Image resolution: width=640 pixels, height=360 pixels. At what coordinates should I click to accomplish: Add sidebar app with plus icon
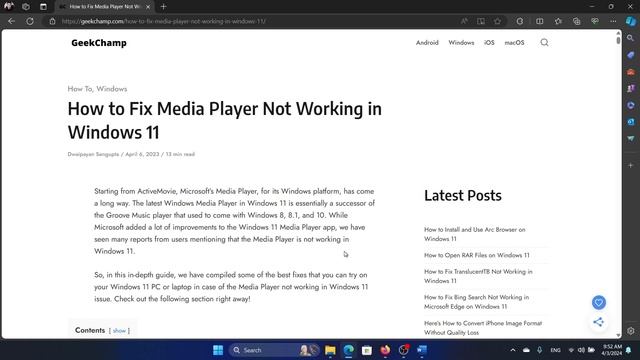click(631, 165)
